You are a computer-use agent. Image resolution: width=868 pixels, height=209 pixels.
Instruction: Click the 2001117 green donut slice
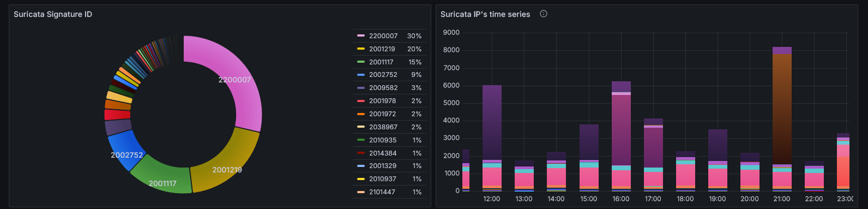pos(164,177)
